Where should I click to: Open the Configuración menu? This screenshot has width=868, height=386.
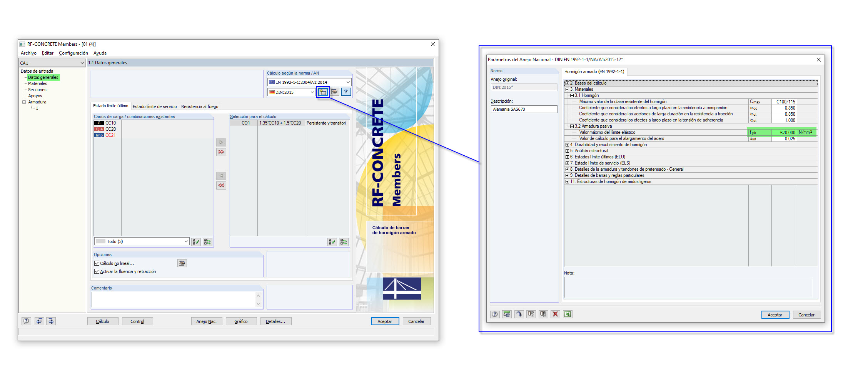(x=73, y=53)
